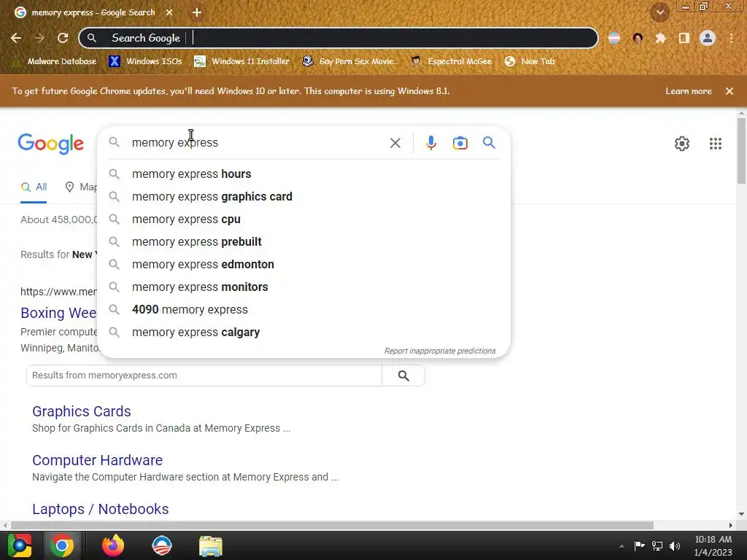Screen dimensions: 747x560
Task: Open the tab search dropdown arrow
Action: pos(660,12)
